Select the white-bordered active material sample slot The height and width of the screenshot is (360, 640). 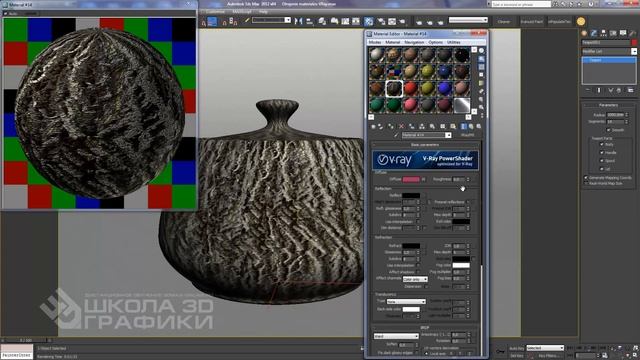coord(394,88)
